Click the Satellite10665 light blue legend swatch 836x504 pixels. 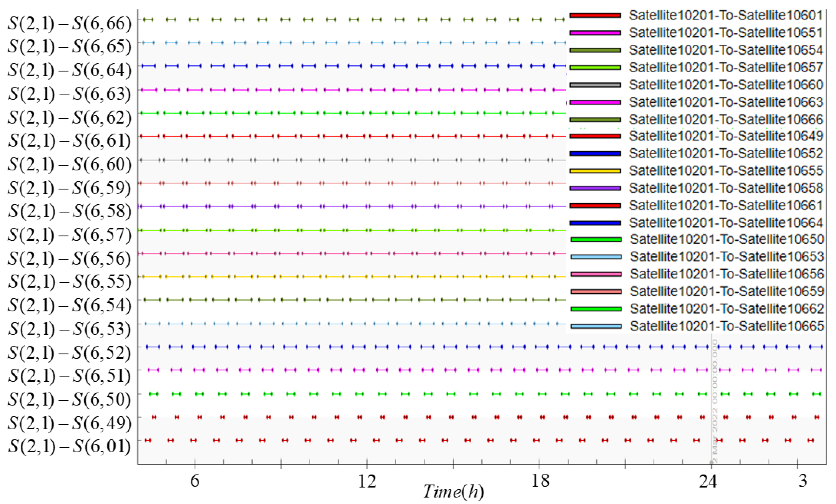[596, 326]
